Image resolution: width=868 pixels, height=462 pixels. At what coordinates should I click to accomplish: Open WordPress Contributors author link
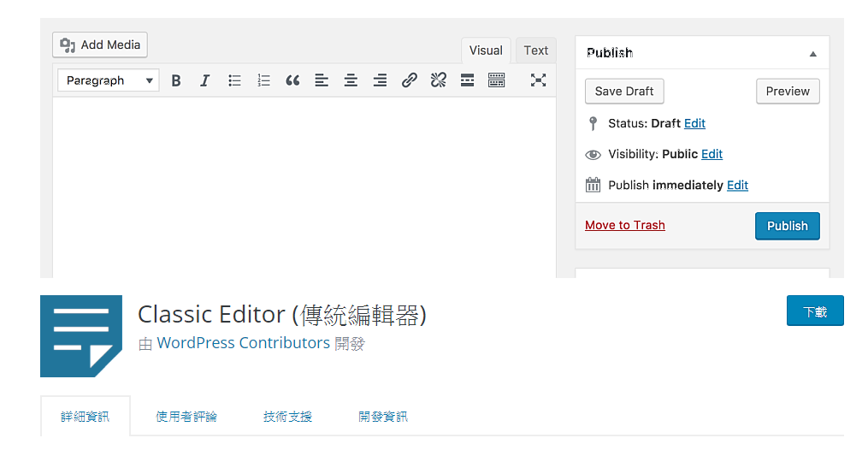coord(244,343)
